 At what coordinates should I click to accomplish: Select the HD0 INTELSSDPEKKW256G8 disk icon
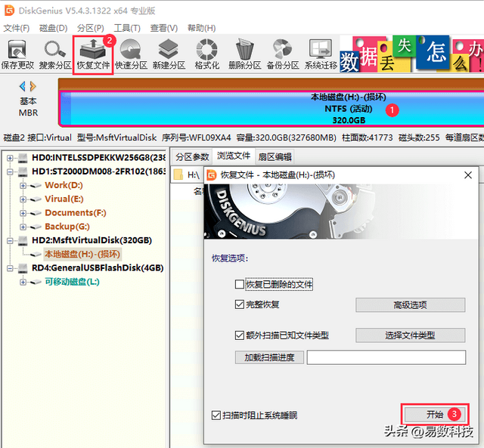pyautogui.click(x=23, y=158)
